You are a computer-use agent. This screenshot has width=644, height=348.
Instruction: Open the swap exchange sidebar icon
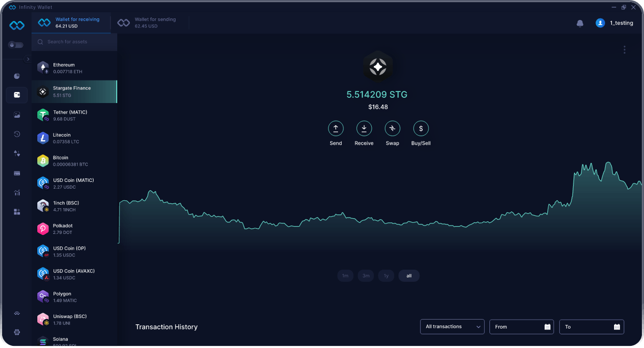pos(17,153)
